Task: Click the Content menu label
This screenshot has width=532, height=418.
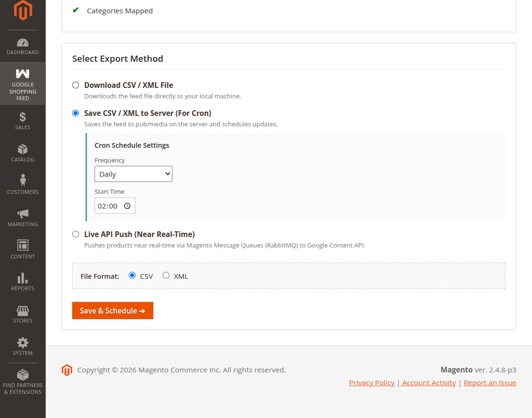Action: tap(23, 256)
